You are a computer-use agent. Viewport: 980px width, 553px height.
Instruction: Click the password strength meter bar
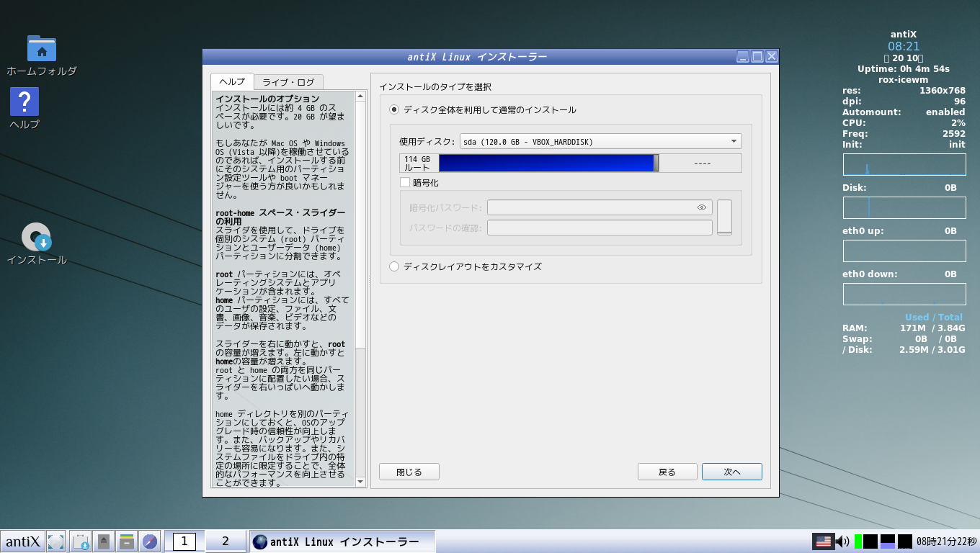click(724, 217)
